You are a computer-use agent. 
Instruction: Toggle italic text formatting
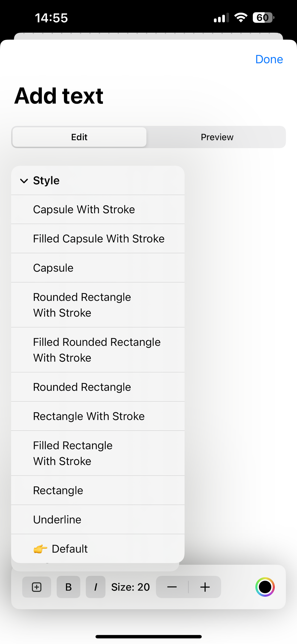tap(96, 587)
